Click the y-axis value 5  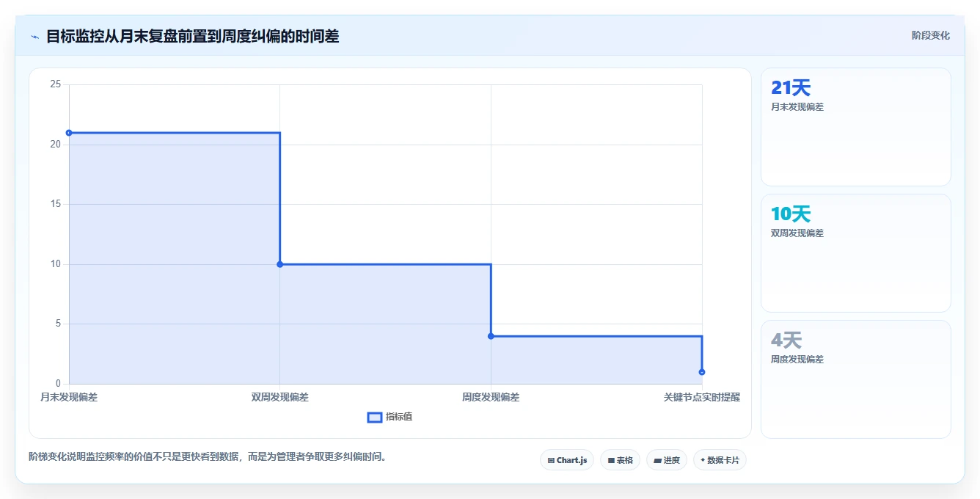click(x=57, y=324)
